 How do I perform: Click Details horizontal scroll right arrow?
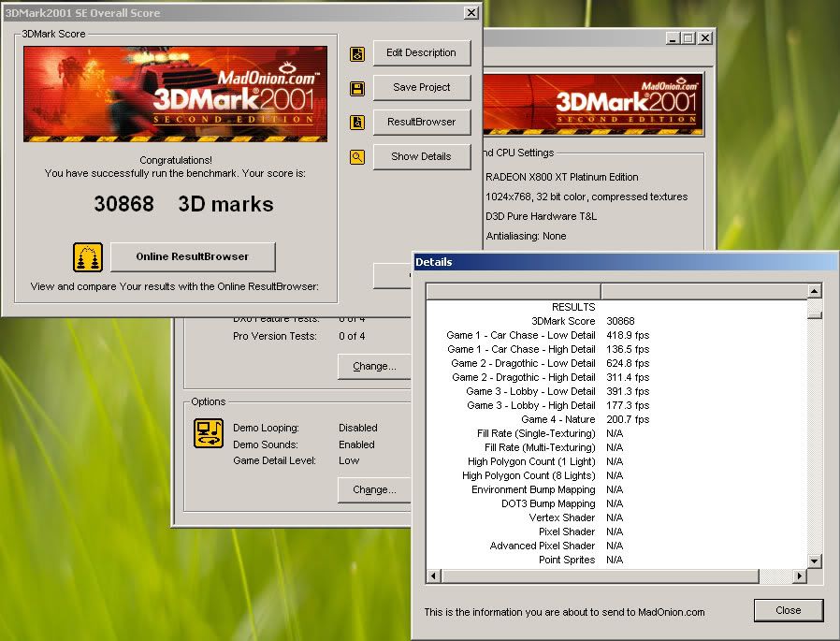click(x=799, y=576)
